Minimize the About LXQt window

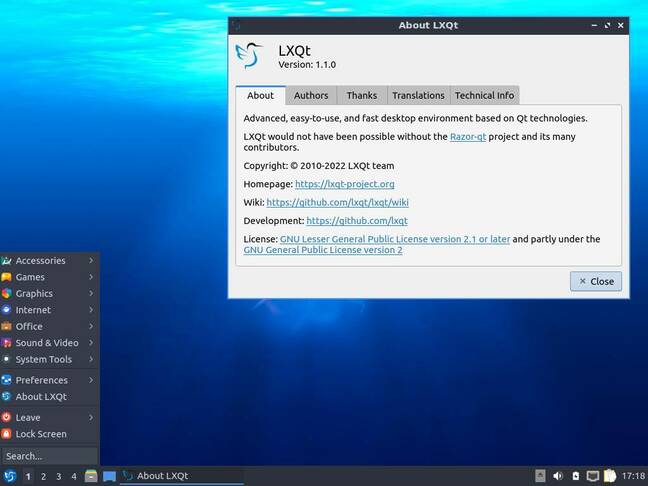point(594,25)
